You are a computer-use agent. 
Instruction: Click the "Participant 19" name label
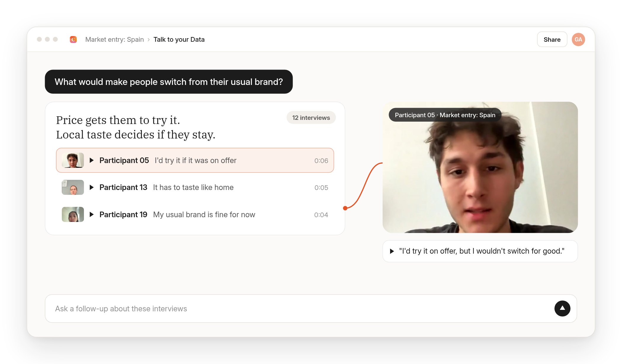pos(123,215)
